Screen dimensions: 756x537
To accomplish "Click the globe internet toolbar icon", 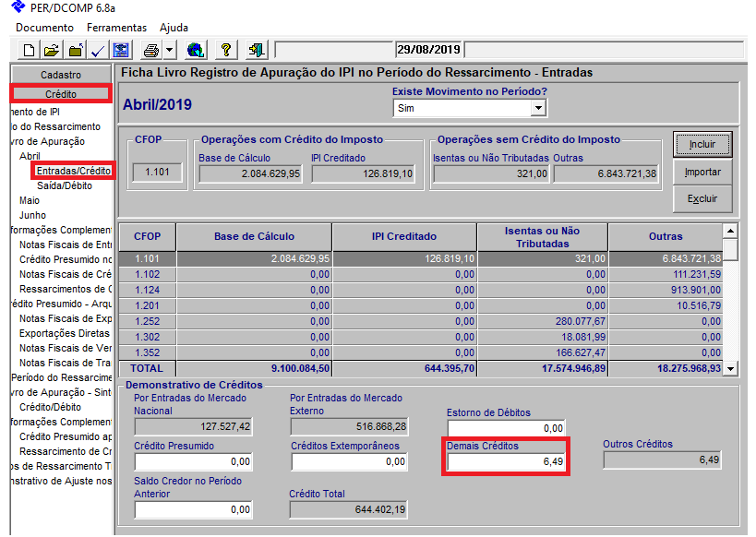I will (x=195, y=50).
